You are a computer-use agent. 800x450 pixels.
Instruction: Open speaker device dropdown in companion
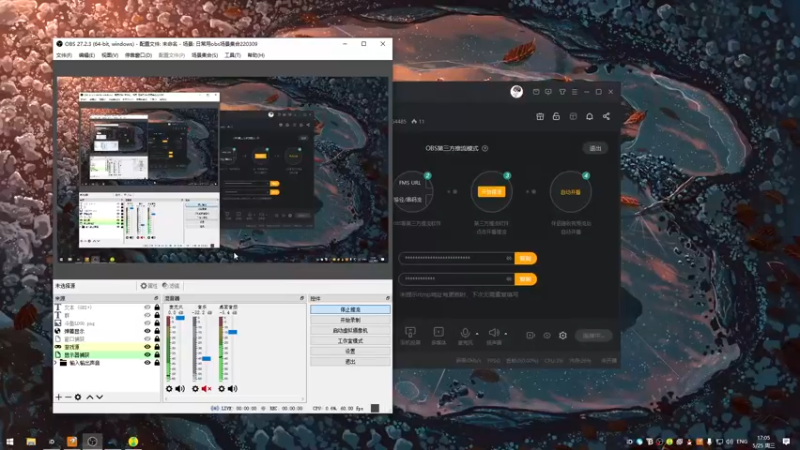pos(506,334)
